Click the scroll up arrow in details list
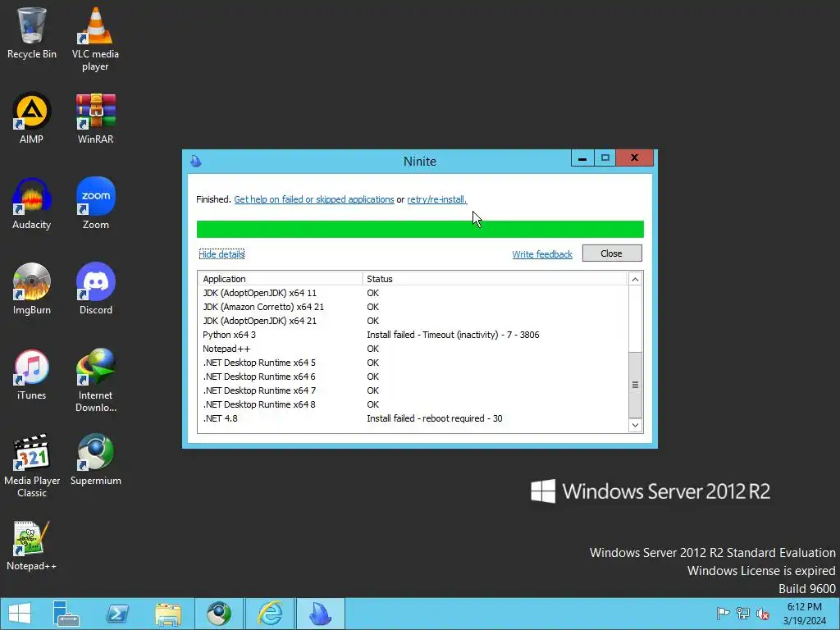840x630 pixels. 635,279
